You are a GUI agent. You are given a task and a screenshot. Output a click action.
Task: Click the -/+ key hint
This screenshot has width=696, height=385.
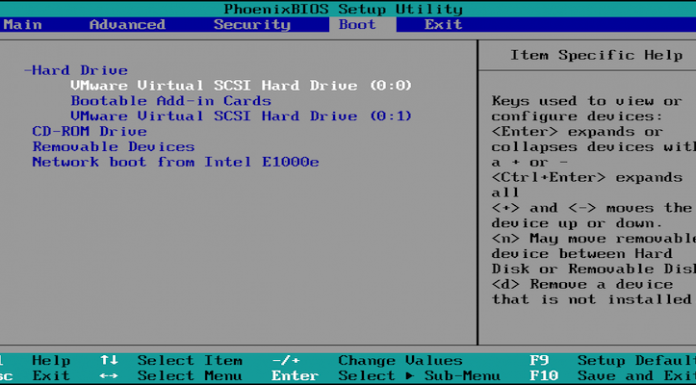pos(286,360)
